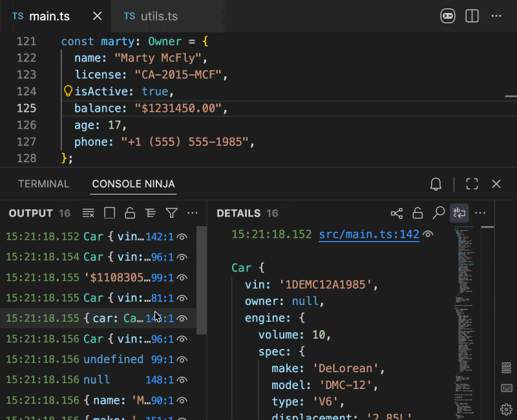This screenshot has height=420, width=517.
Task: Open the DETAILS section more actions menu
Action: coord(480,213)
